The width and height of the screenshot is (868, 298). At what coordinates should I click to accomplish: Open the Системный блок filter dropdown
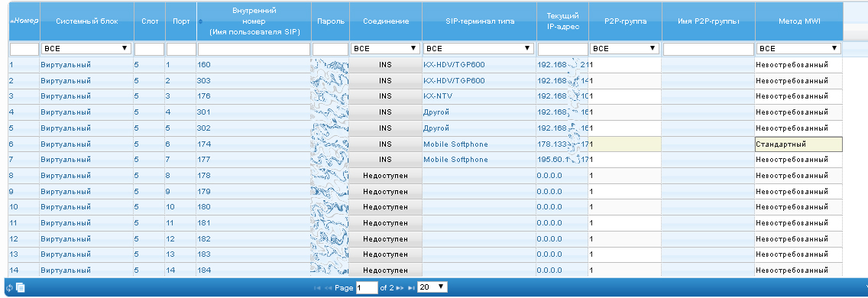point(86,49)
